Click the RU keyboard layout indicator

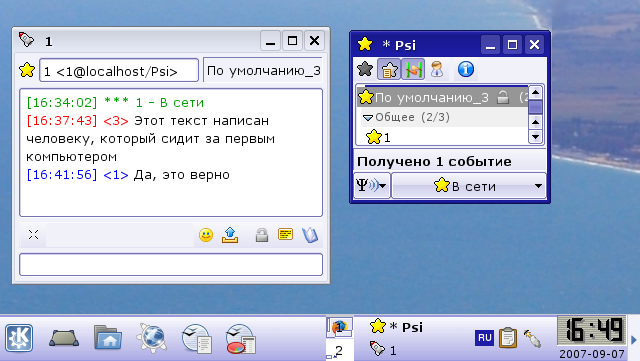(x=484, y=338)
